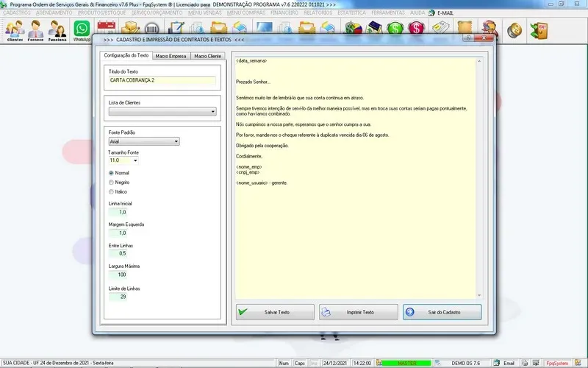Viewport: 588px width, 368px height.
Task: Switch to the Macro Empresa tab
Action: [171, 56]
